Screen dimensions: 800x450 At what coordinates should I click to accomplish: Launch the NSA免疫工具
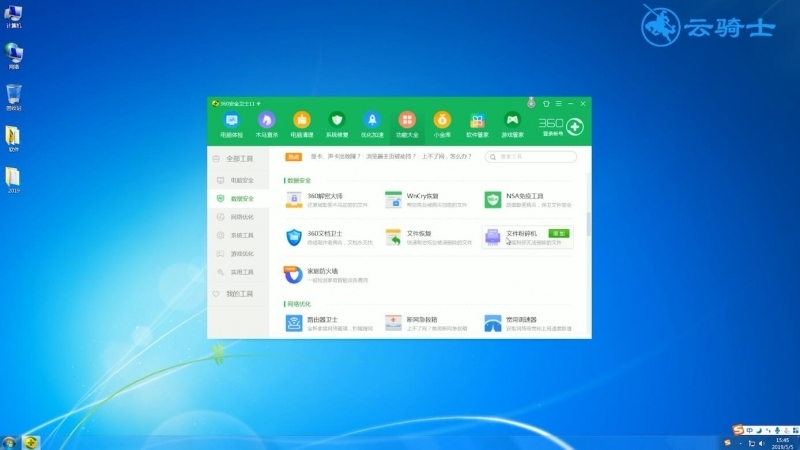point(528,199)
